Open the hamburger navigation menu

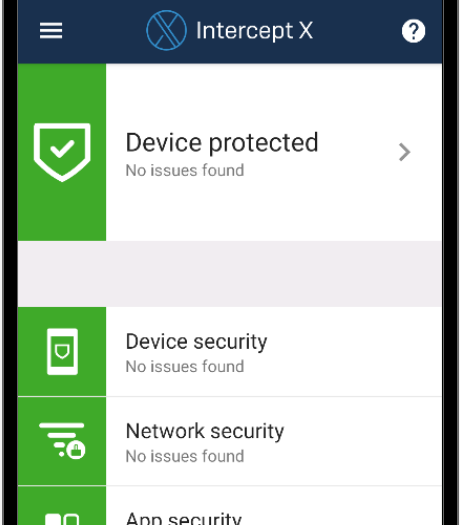[x=51, y=30]
